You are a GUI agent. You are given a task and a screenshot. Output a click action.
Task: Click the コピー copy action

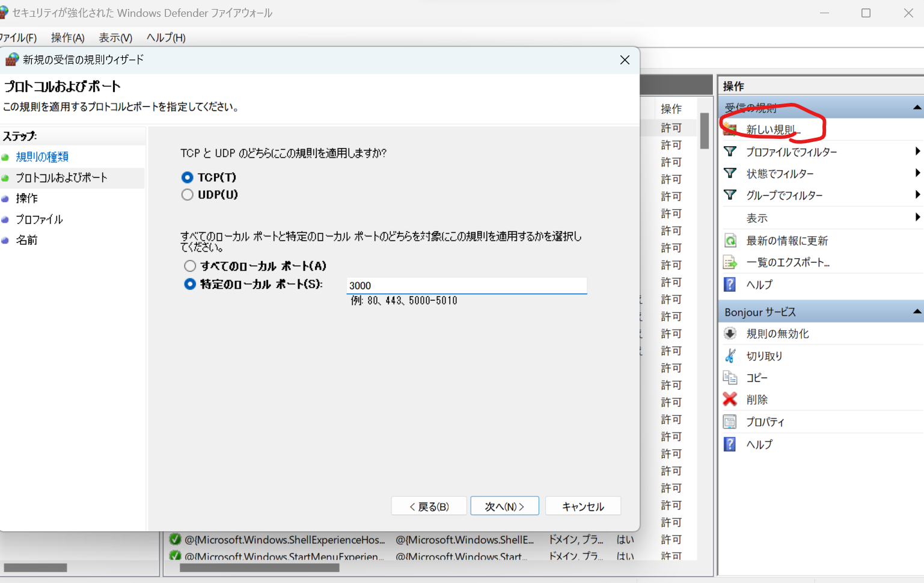[757, 377]
